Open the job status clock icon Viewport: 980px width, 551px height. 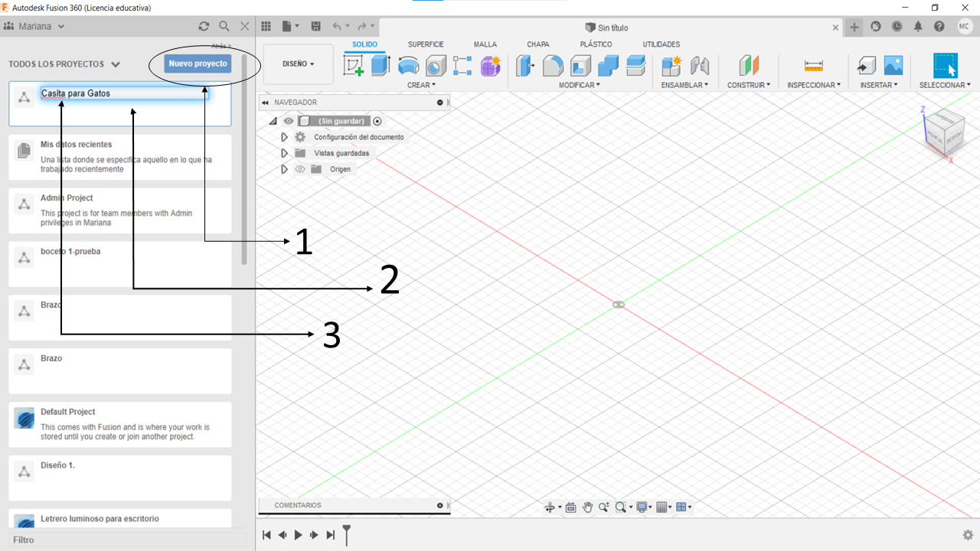(897, 27)
